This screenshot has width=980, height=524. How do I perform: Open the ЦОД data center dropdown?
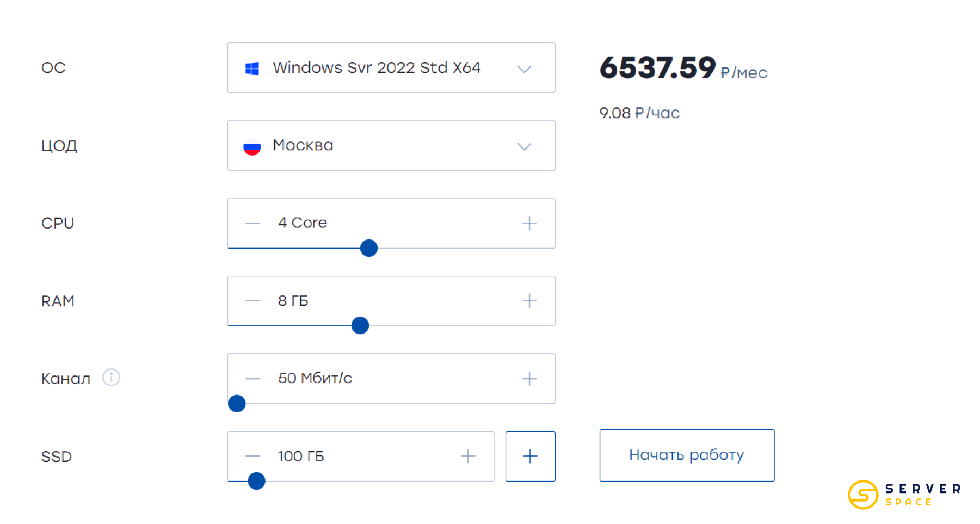[x=391, y=146]
